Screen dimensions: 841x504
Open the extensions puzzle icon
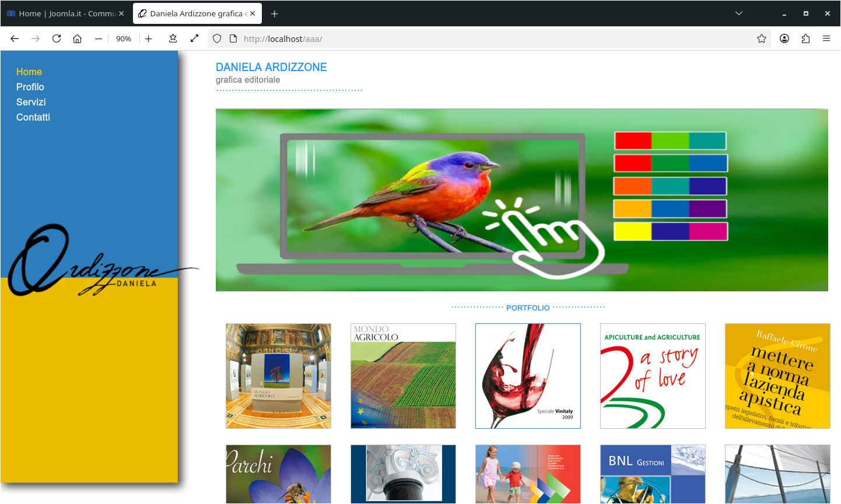[805, 38]
